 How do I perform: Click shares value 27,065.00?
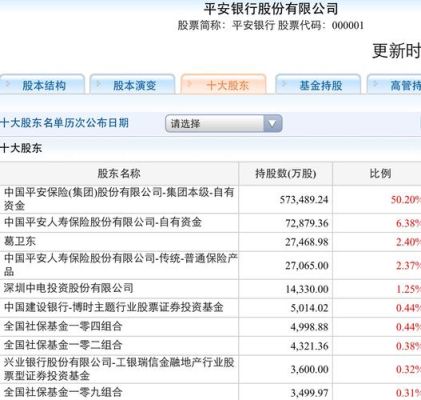pos(307,266)
